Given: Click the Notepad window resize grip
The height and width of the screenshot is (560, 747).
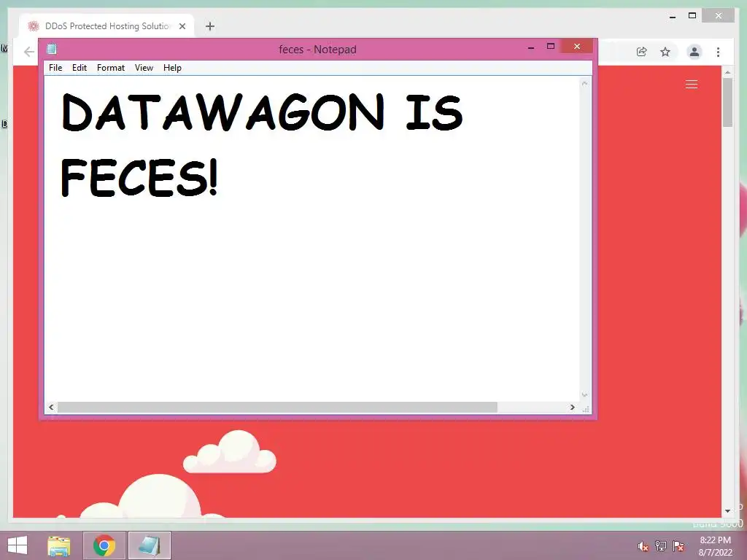Looking at the screenshot, I should tap(586, 408).
